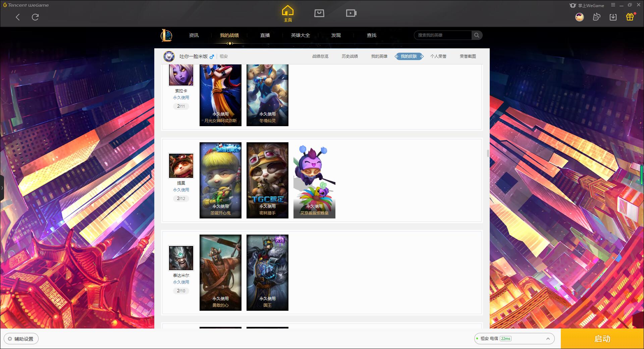This screenshot has height=349, width=644.
Task: Open the 资讯 tab
Action: click(194, 35)
